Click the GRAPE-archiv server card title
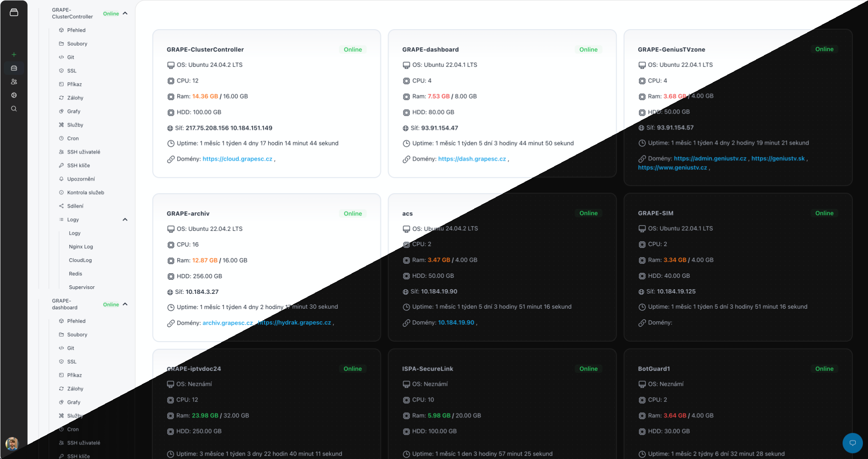 pos(188,214)
